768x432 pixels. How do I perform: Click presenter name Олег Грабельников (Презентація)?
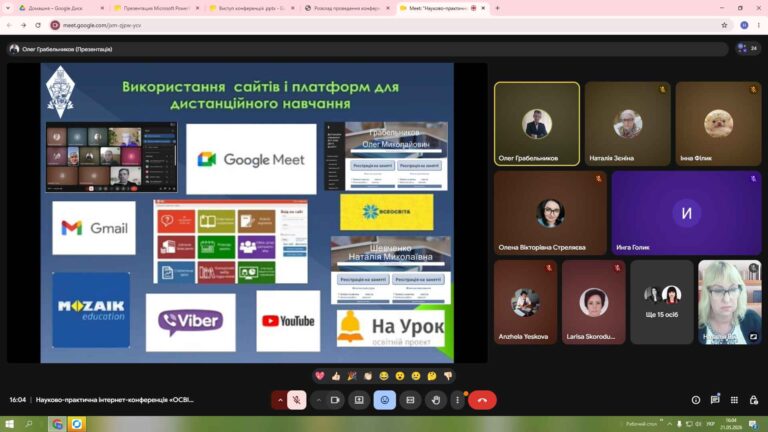67,49
